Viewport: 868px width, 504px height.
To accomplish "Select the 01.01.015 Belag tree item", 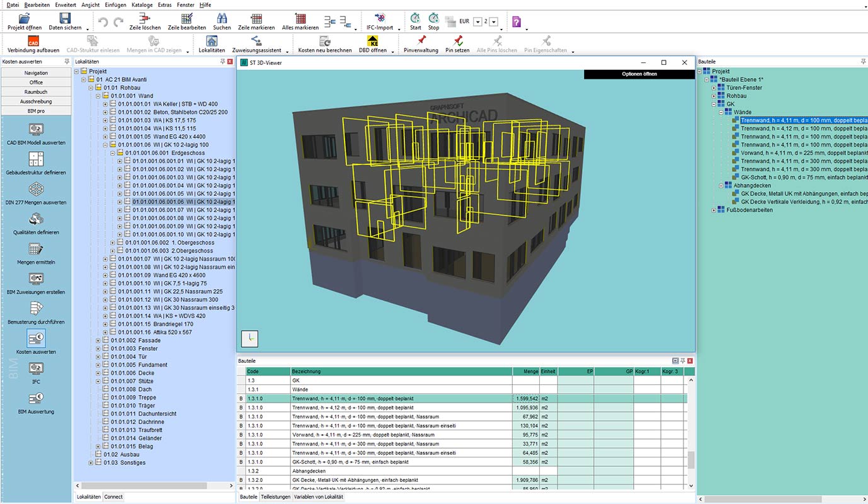I will point(131,446).
